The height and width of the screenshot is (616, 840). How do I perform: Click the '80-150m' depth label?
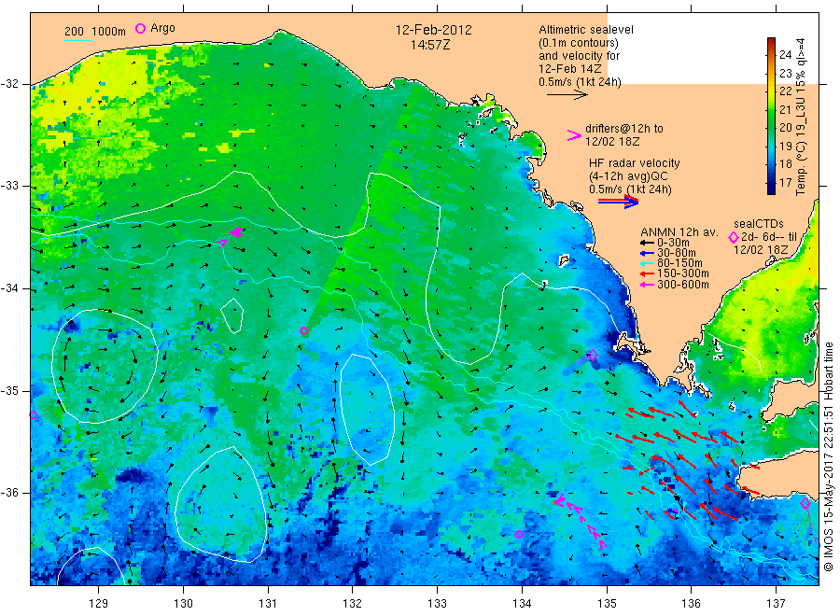click(x=679, y=263)
